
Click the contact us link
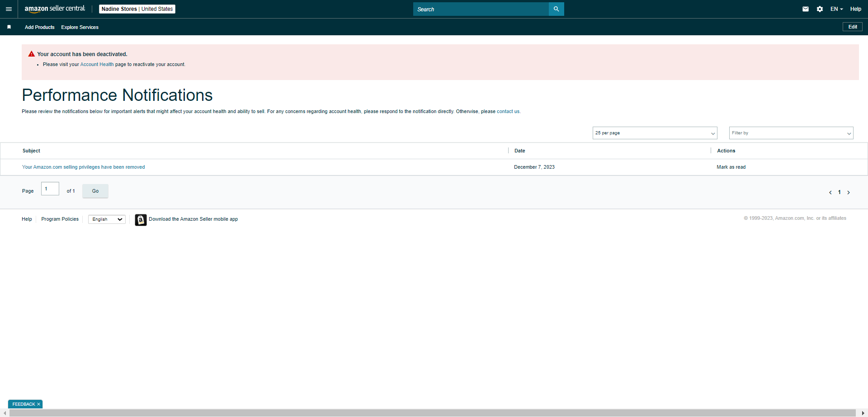pos(508,111)
